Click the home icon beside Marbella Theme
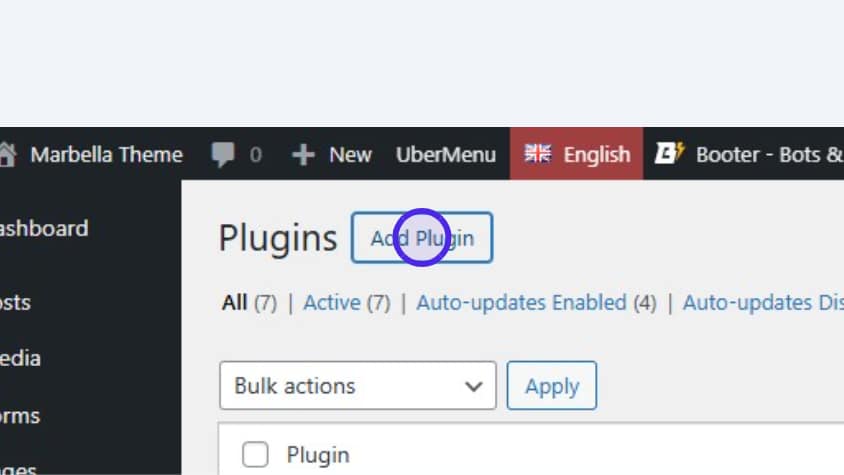 [8, 154]
